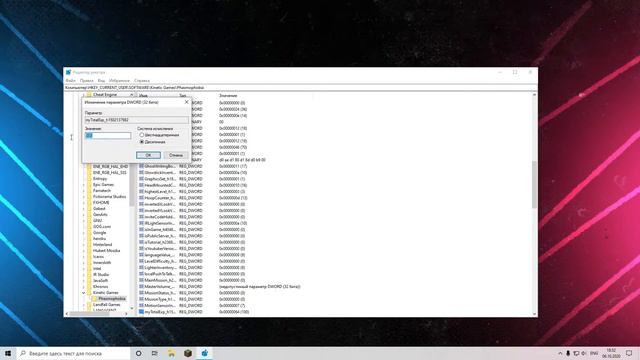This screenshot has height=360, width=640.
Task: Select the Phasmophobia key
Action: (111, 299)
